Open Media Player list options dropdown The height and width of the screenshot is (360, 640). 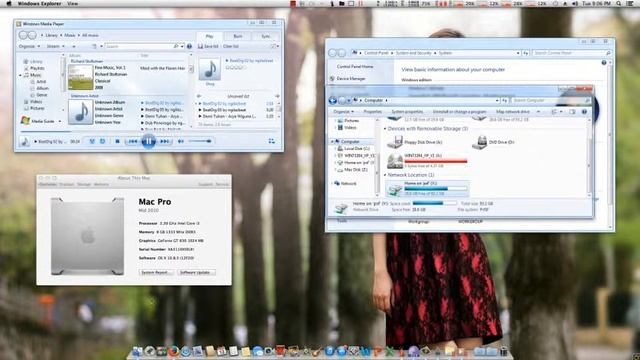pyautogui.click(x=275, y=47)
